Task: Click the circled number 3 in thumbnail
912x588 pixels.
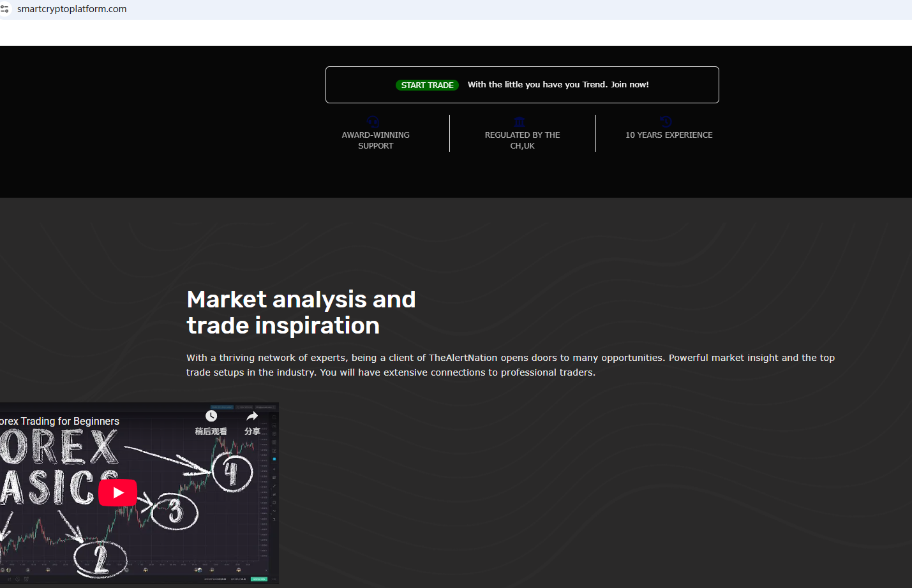Action: point(176,511)
